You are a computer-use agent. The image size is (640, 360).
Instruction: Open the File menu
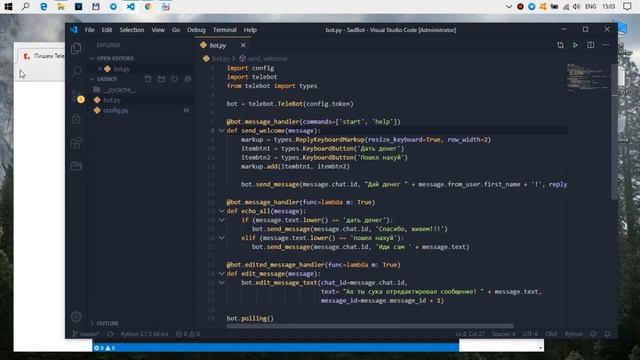click(89, 30)
